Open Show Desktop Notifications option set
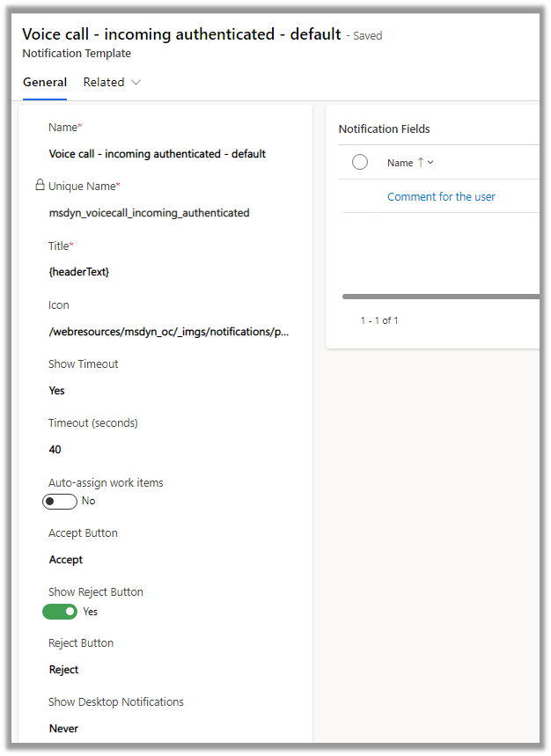 click(167, 729)
